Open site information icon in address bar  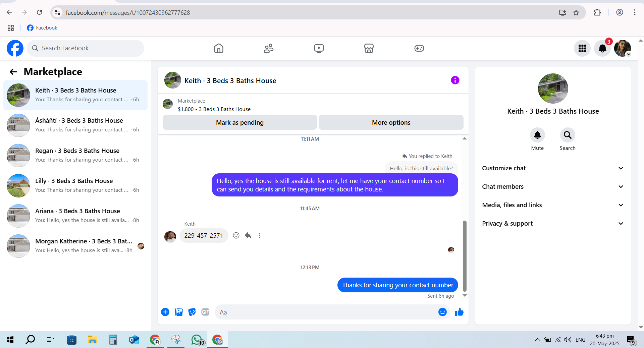[57, 12]
